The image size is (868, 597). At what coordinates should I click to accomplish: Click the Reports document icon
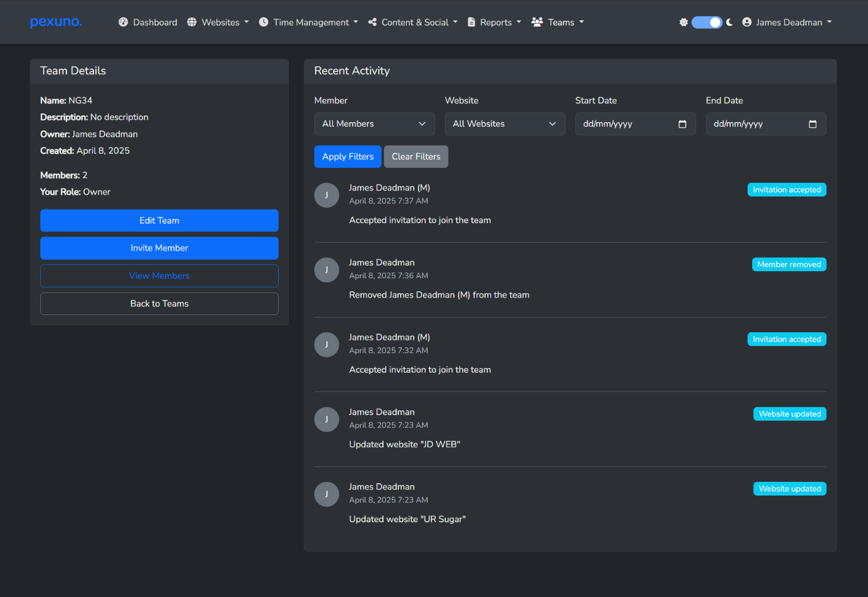pyautogui.click(x=471, y=22)
